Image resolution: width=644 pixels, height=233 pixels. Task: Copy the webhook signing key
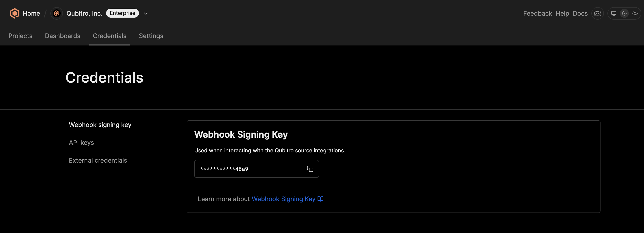click(x=310, y=169)
